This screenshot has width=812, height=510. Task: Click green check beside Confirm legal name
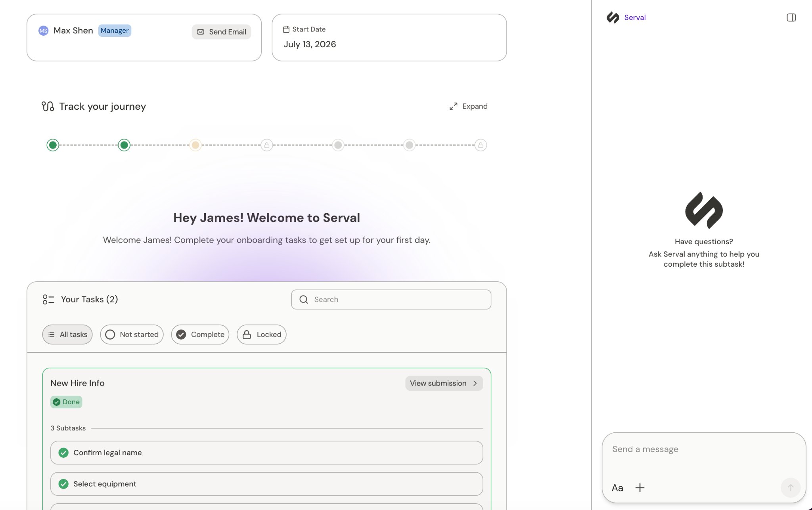coord(63,453)
